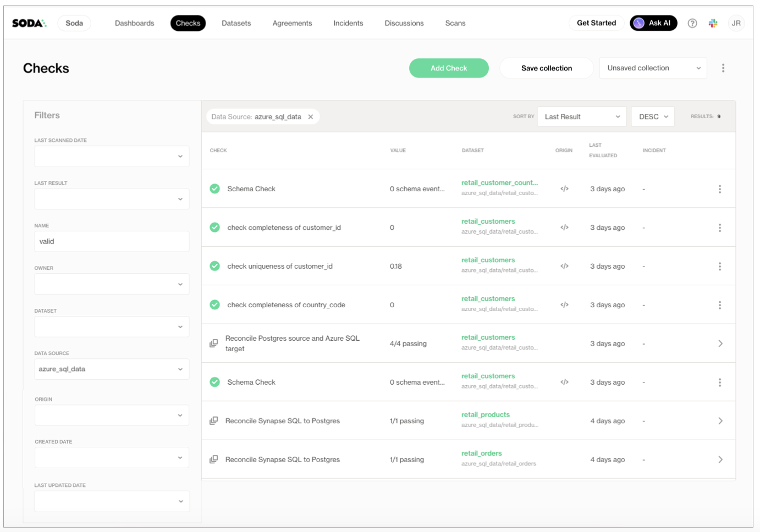Change DESC sort order dropdown
Viewport: 760px width, 532px height.
(653, 117)
